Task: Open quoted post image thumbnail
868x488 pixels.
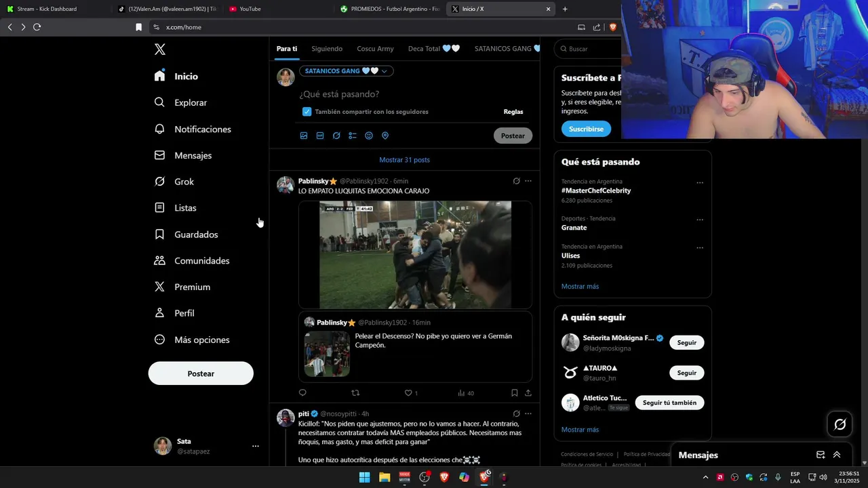Action: tap(327, 354)
